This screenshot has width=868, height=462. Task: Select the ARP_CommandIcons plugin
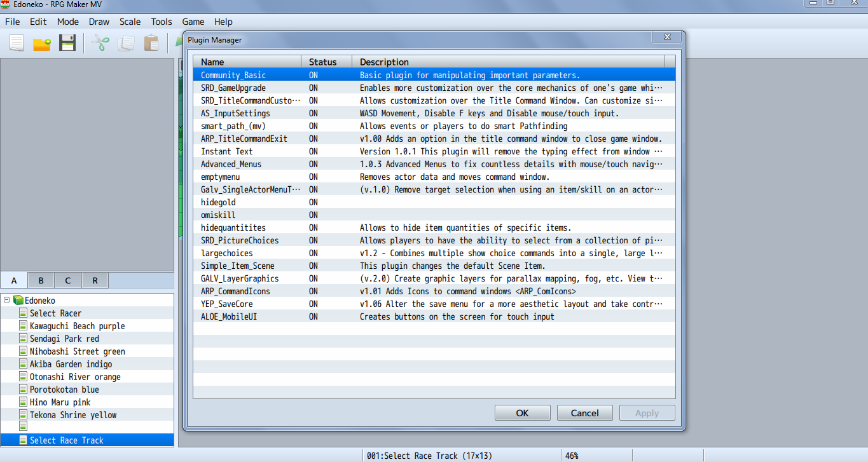[x=434, y=291]
